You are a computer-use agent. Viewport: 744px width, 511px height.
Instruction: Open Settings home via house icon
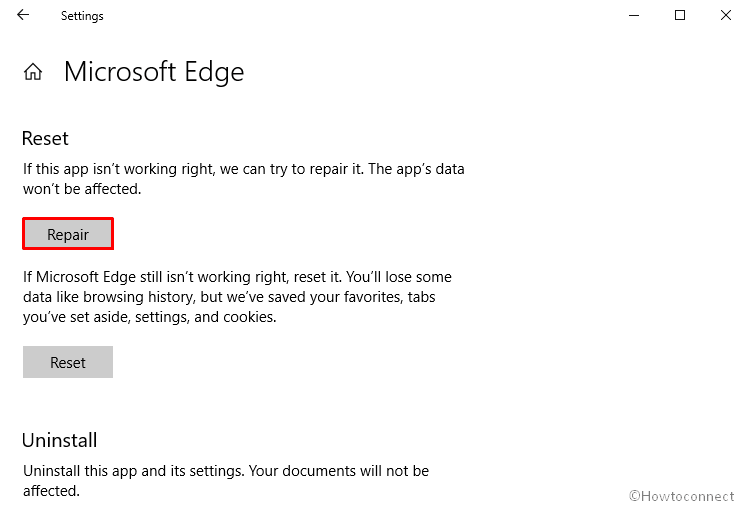(x=33, y=72)
